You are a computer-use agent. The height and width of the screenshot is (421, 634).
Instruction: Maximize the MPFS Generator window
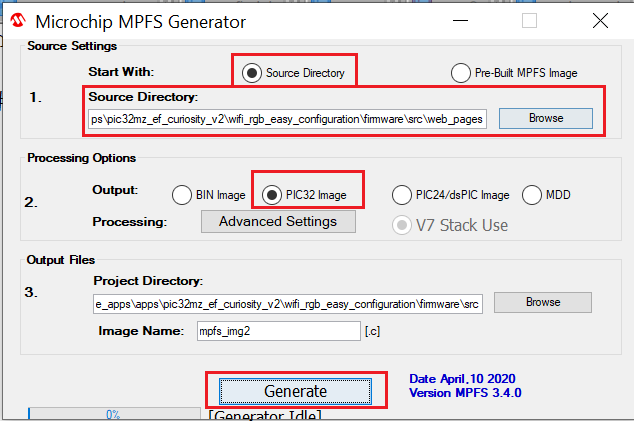529,20
